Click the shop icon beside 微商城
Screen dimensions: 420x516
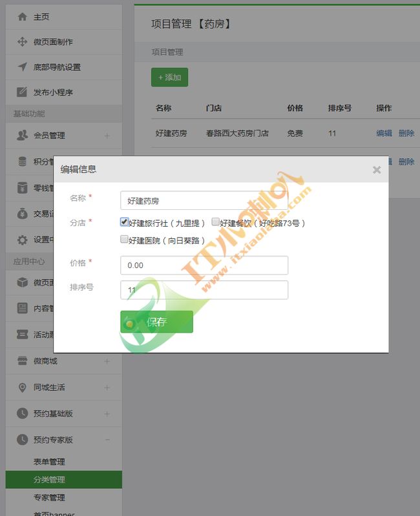[23, 361]
